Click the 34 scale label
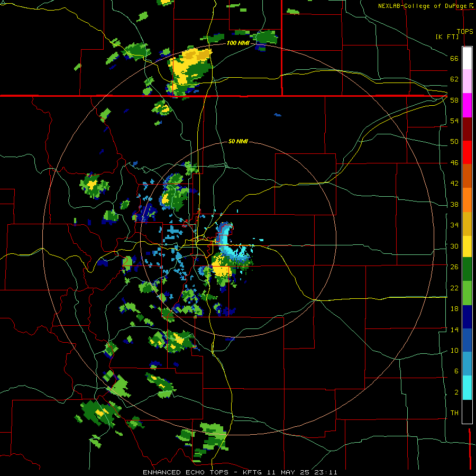The height and width of the screenshot is (476, 476). click(x=454, y=225)
